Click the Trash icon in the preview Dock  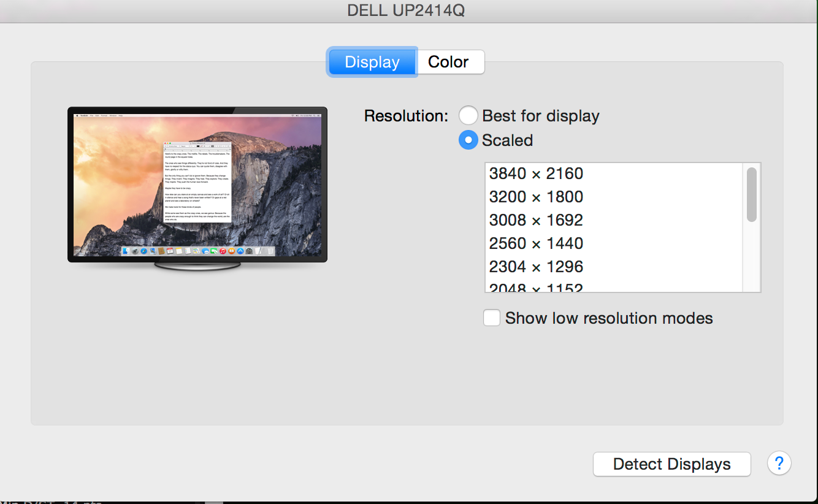tap(270, 251)
